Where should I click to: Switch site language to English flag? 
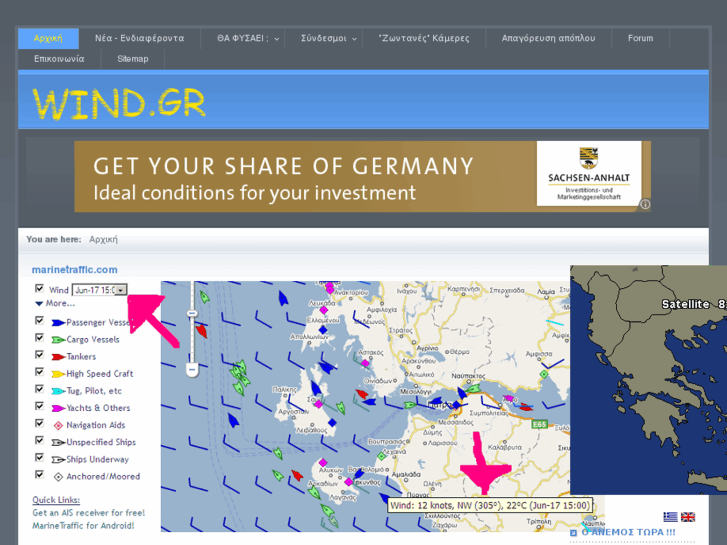click(688, 517)
